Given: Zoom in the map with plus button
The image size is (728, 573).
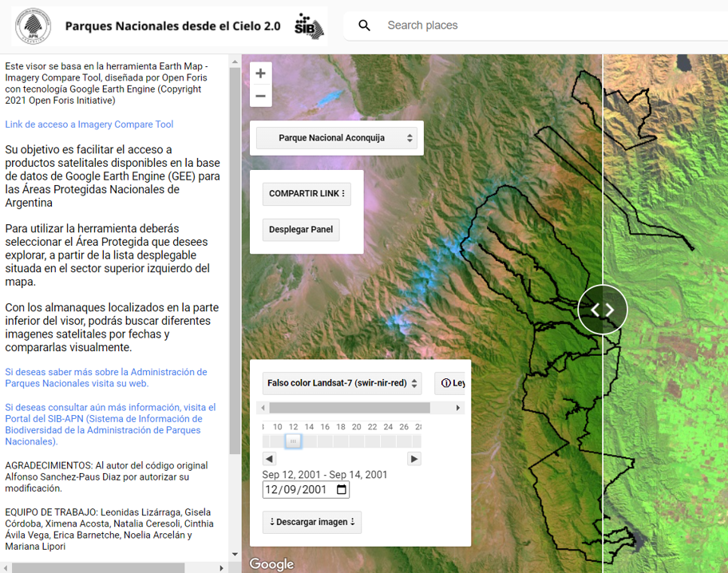Looking at the screenshot, I should 260,73.
